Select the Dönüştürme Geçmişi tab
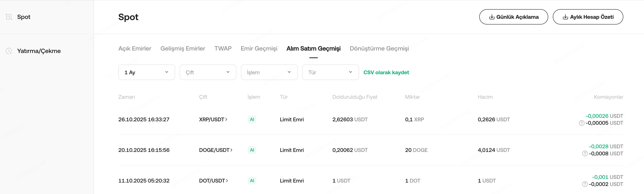The width and height of the screenshot is (644, 194). pos(379,48)
